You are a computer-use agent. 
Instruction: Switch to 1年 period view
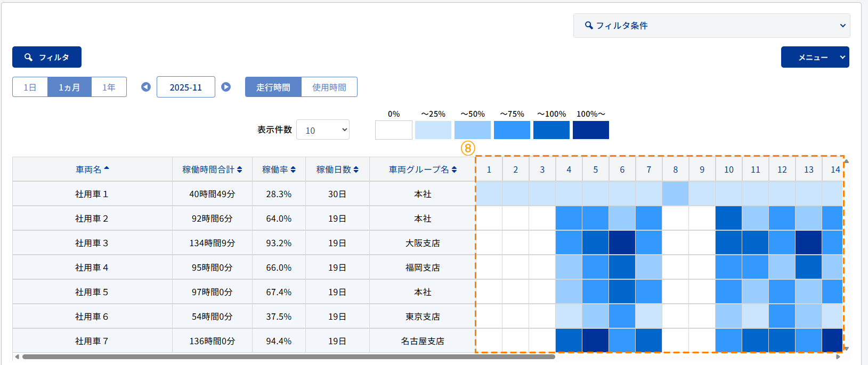point(109,87)
